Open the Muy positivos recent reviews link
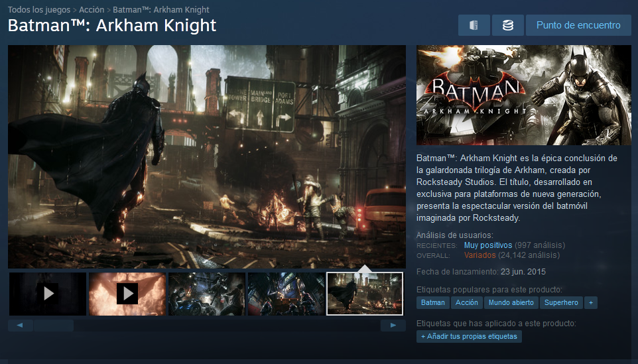638x364 pixels. tap(488, 245)
